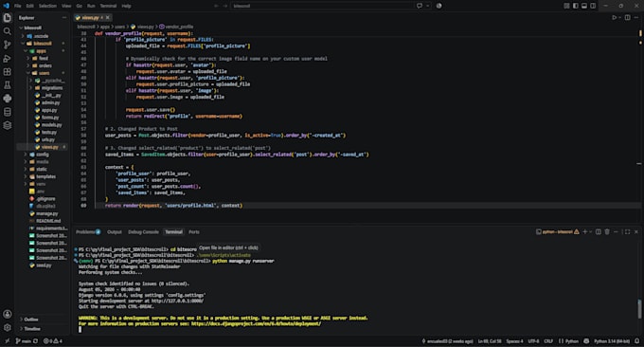Click UTF-8 encoding in the status bar
Screen dimensions: 644x347
533,341
